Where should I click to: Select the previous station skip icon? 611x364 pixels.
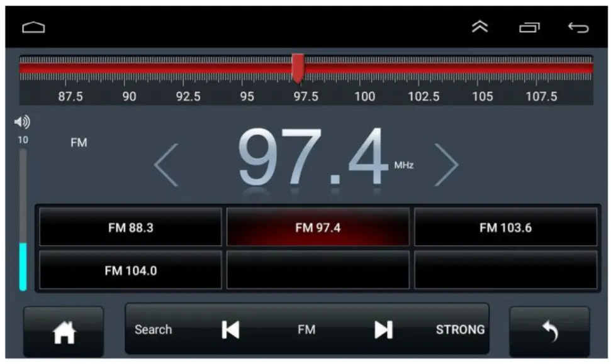coord(229,329)
